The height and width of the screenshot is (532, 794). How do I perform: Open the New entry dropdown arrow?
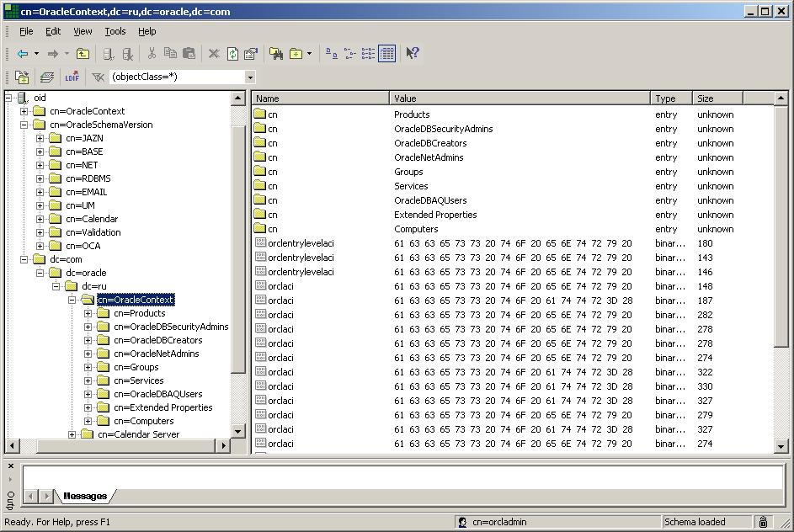tap(309, 53)
